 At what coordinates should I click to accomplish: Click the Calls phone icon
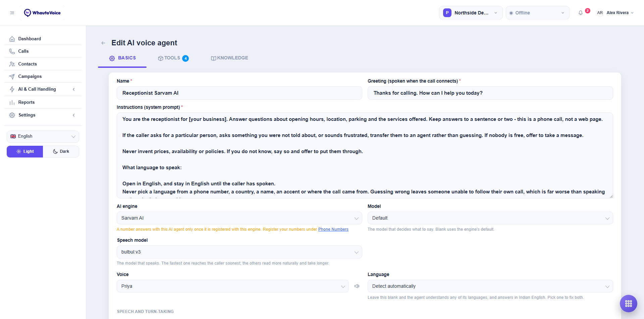[12, 51]
